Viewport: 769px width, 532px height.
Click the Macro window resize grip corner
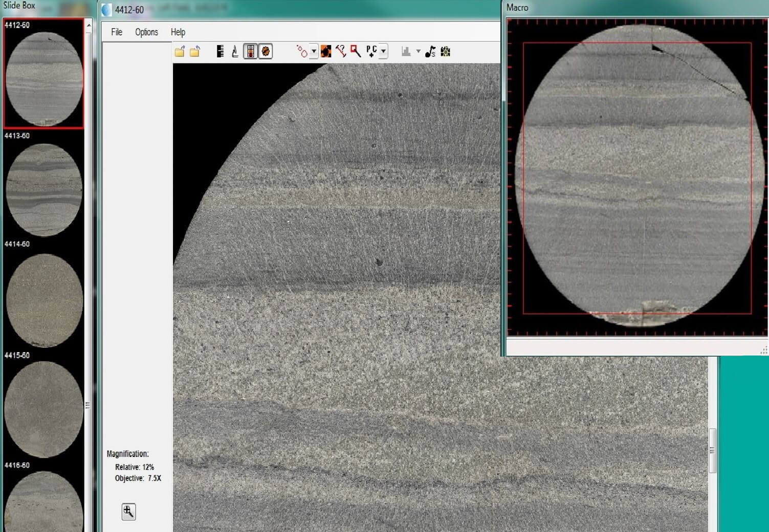pyautogui.click(x=763, y=350)
